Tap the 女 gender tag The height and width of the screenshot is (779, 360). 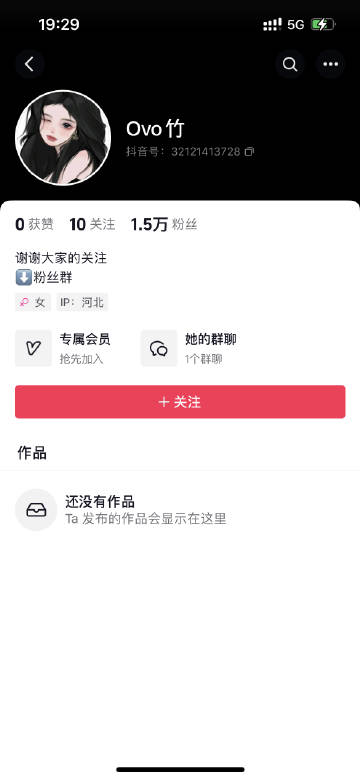(33, 302)
